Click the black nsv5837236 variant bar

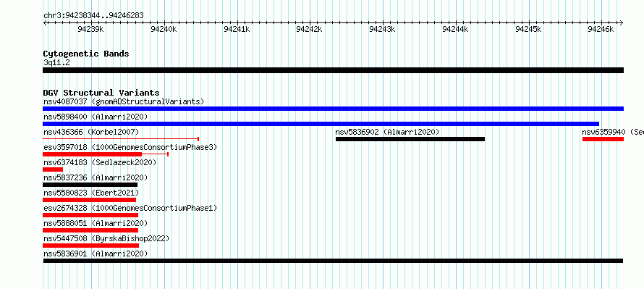(x=90, y=185)
